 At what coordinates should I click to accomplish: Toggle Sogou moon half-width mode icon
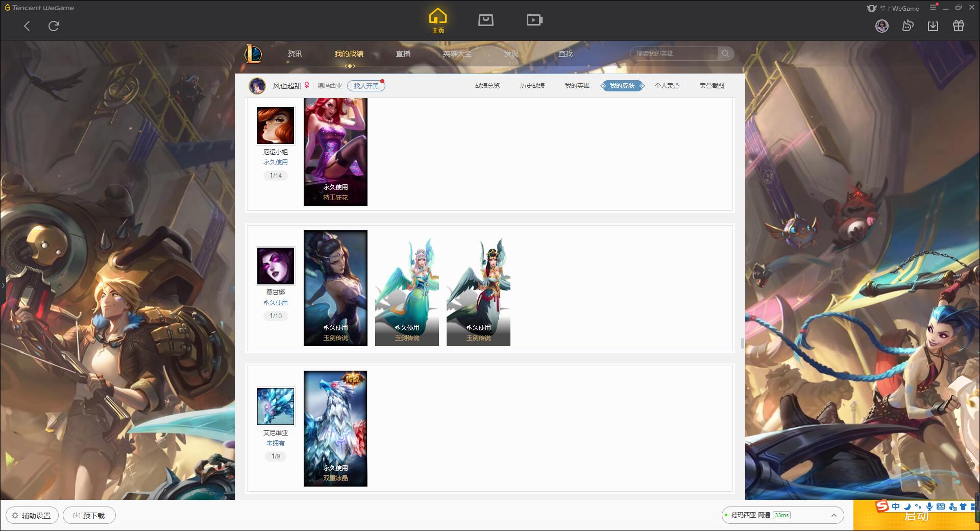(x=908, y=506)
